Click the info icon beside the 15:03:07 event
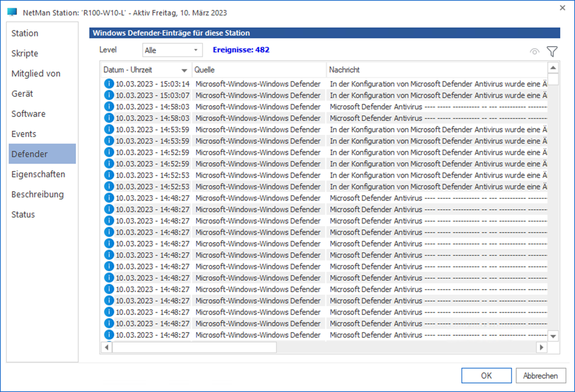Image resolution: width=575 pixels, height=392 pixels. point(109,95)
